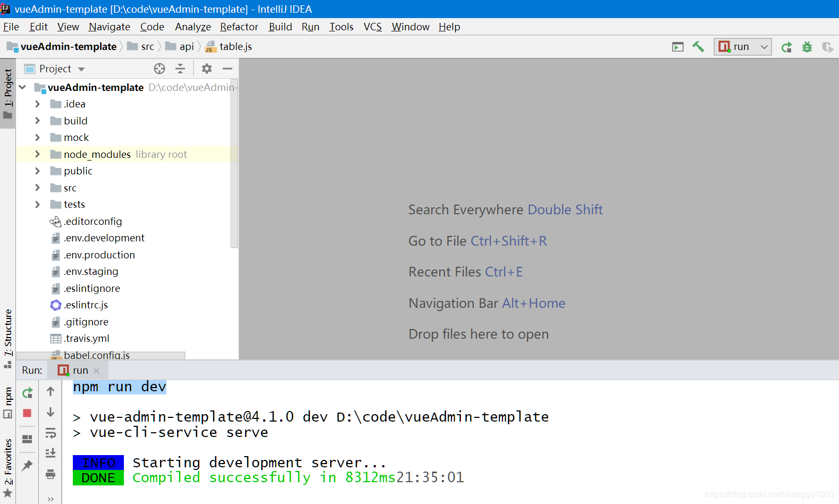Image resolution: width=839 pixels, height=504 pixels.
Task: Toggle the 7: Structure side tab
Action: [7, 338]
